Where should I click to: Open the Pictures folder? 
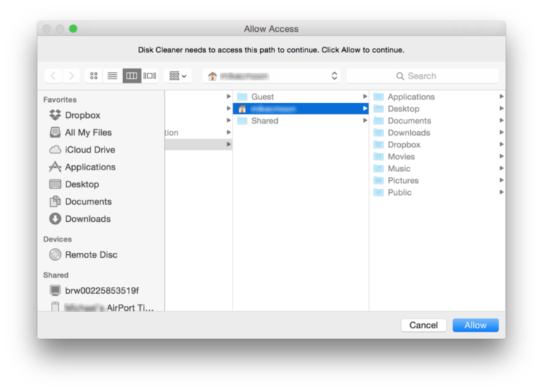point(437,180)
